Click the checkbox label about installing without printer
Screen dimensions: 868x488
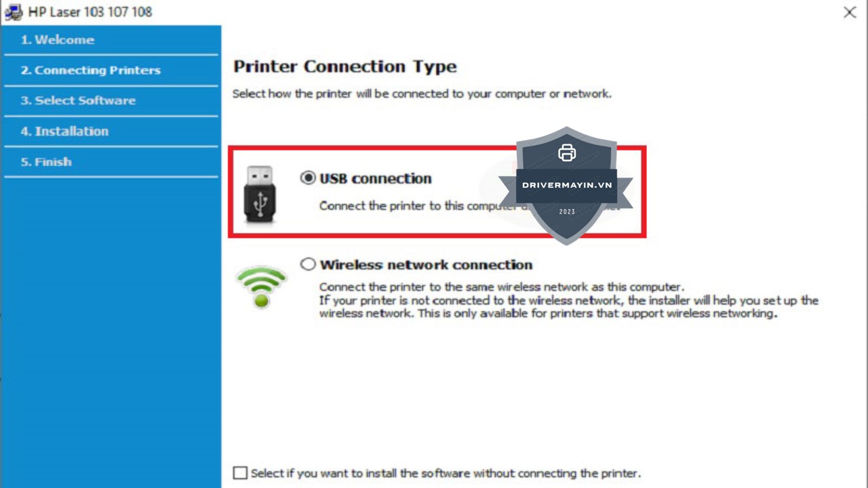pos(446,473)
